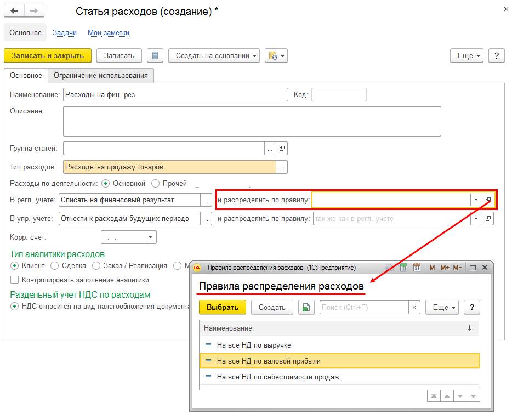Image resolution: width=512 pixels, height=420 pixels.
Task: Move up one row in the rules list
Action: [447, 396]
